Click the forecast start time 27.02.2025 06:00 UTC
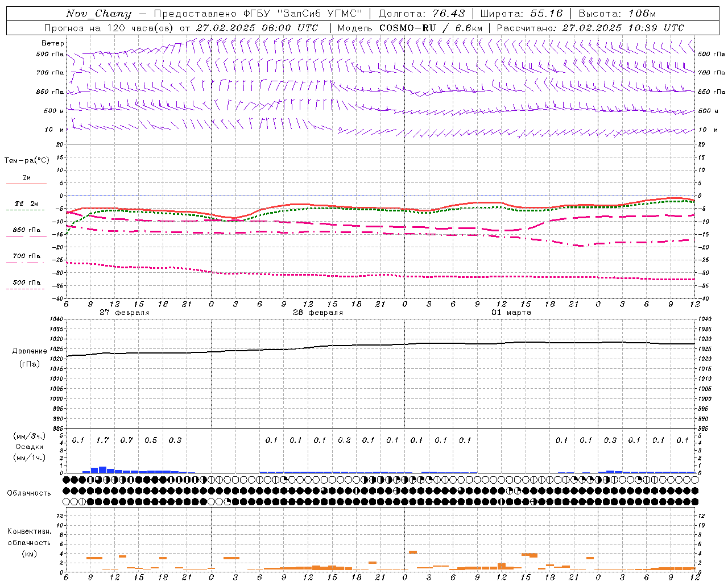The width and height of the screenshot is (728, 582). tap(257, 28)
